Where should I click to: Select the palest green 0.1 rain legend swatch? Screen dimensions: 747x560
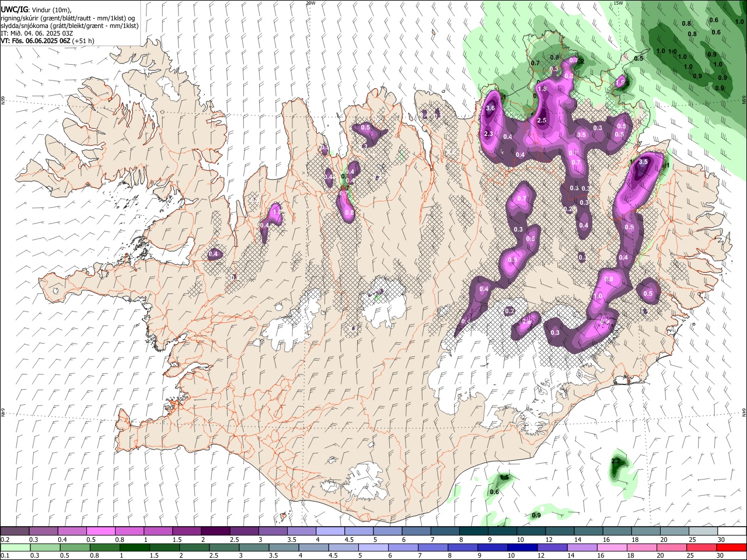point(15,547)
